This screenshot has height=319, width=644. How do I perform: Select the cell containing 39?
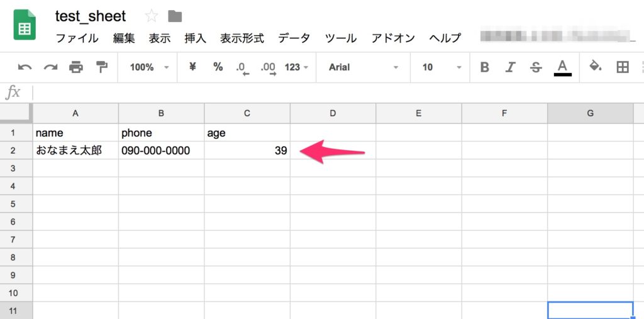coord(247,151)
